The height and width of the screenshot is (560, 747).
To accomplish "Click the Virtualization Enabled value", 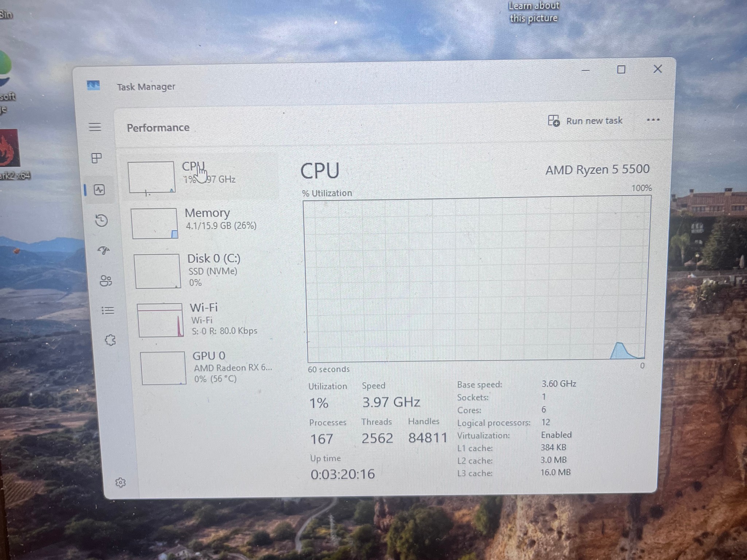I will (x=556, y=435).
